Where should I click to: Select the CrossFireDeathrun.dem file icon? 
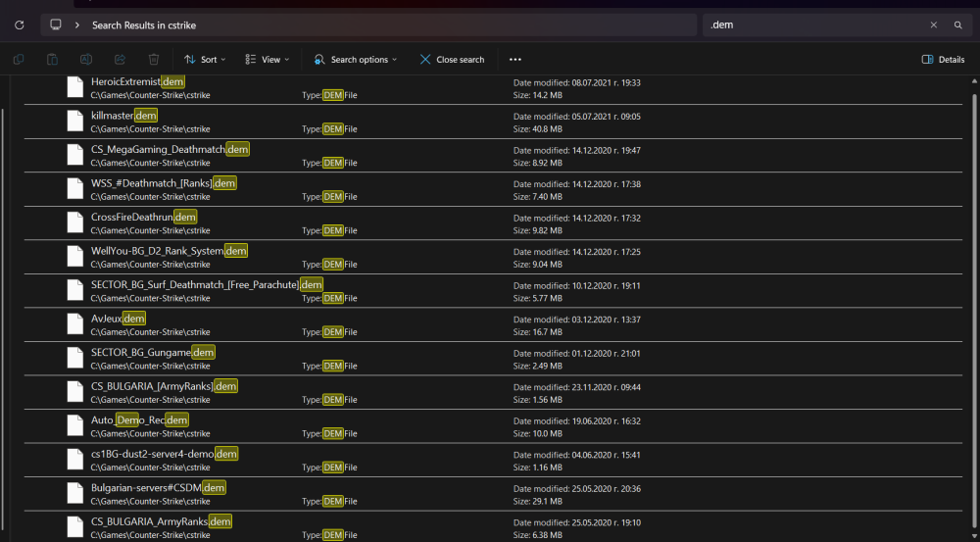coord(75,222)
